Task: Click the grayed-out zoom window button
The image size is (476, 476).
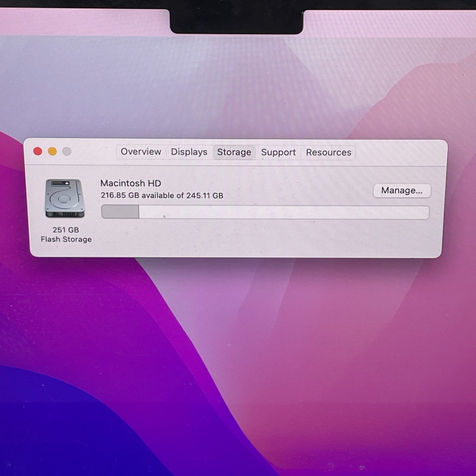Action: [67, 152]
